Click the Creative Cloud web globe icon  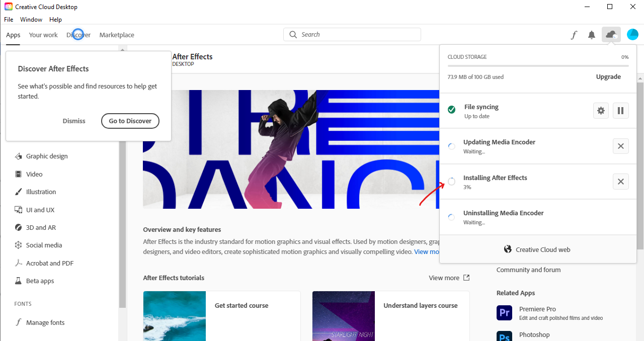coord(508,249)
